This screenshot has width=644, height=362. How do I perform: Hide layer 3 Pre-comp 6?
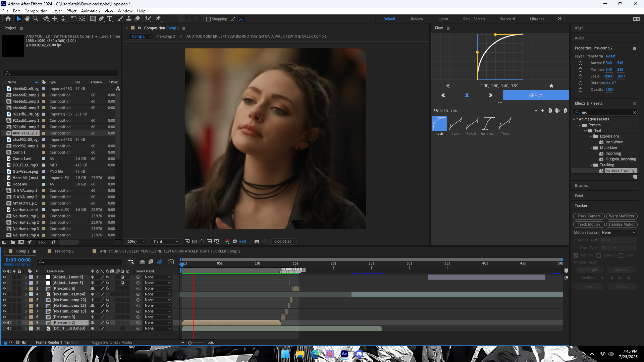click(x=4, y=289)
